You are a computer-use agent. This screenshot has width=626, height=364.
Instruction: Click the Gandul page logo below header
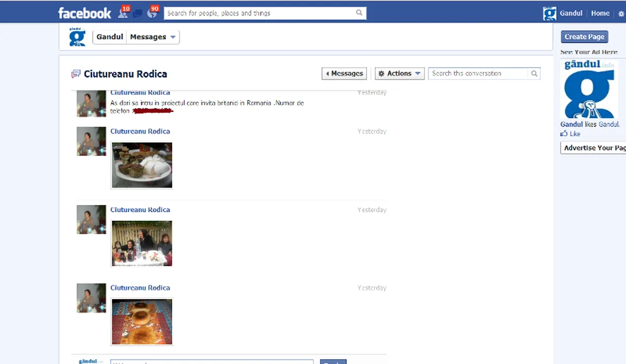[77, 37]
